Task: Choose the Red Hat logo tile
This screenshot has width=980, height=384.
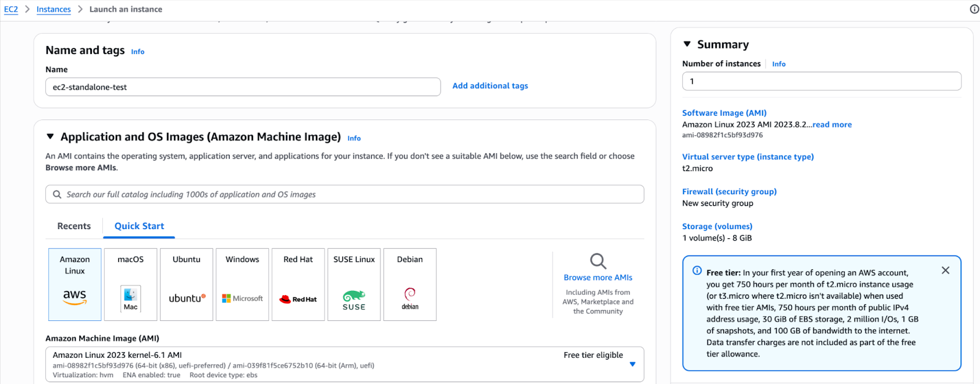Action: pyautogui.click(x=298, y=284)
